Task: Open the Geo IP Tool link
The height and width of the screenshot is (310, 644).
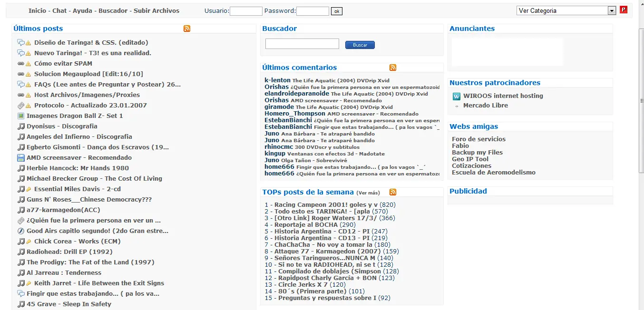Action: click(x=470, y=159)
